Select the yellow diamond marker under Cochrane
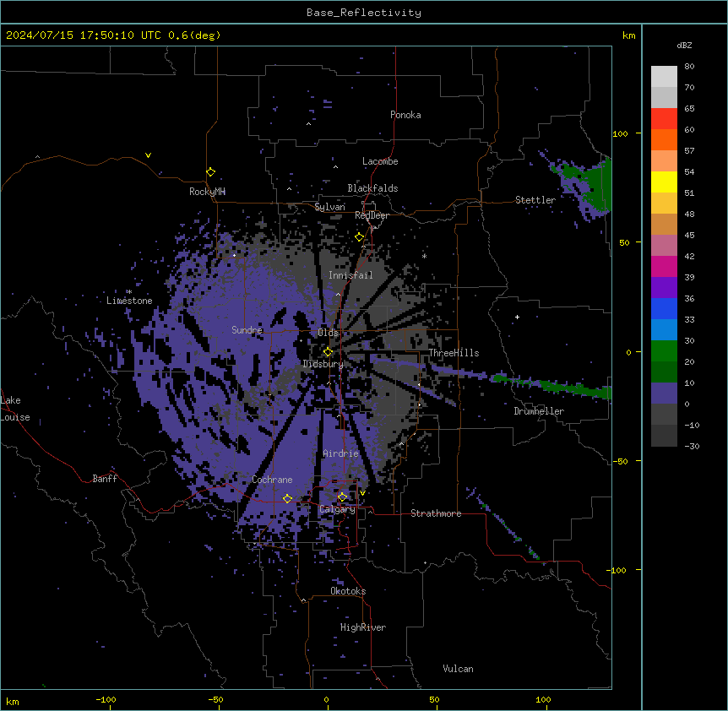The height and width of the screenshot is (711, 728). click(287, 498)
